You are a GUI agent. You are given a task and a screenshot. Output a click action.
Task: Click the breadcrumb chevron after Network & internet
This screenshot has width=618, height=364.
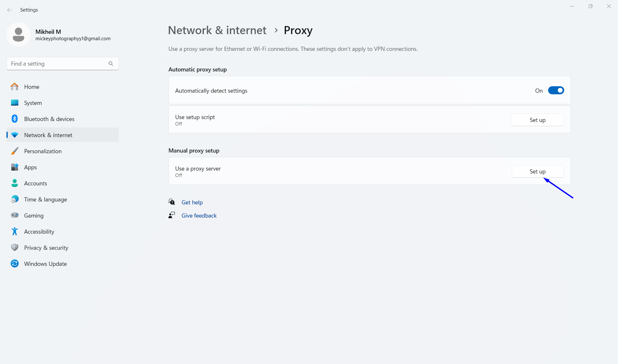(276, 30)
